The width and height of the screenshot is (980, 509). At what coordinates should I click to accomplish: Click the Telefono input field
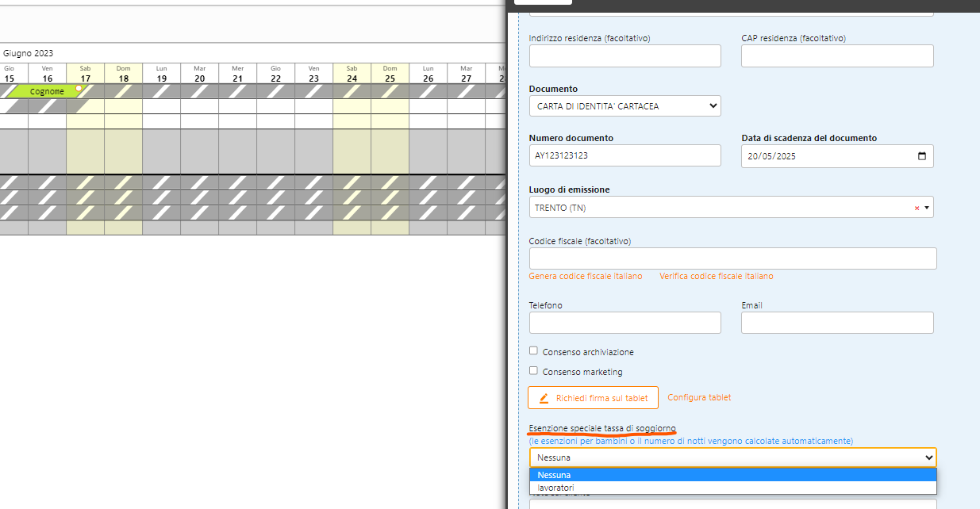pos(625,323)
